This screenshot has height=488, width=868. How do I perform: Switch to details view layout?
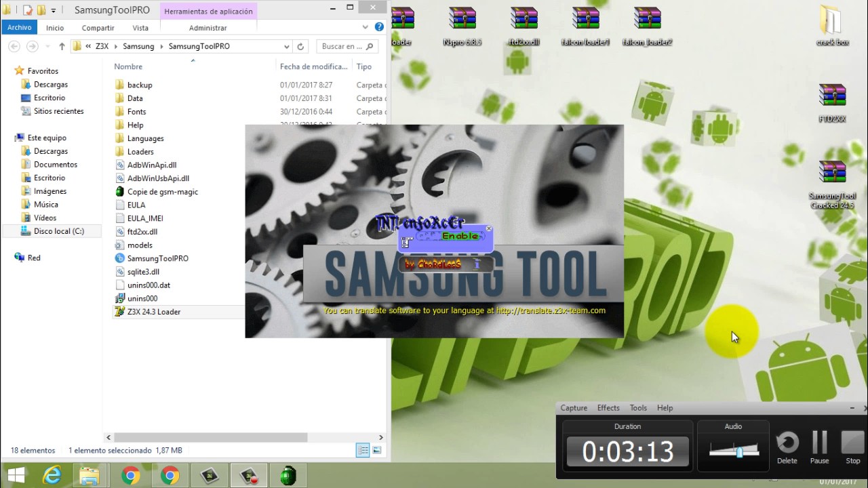[363, 450]
